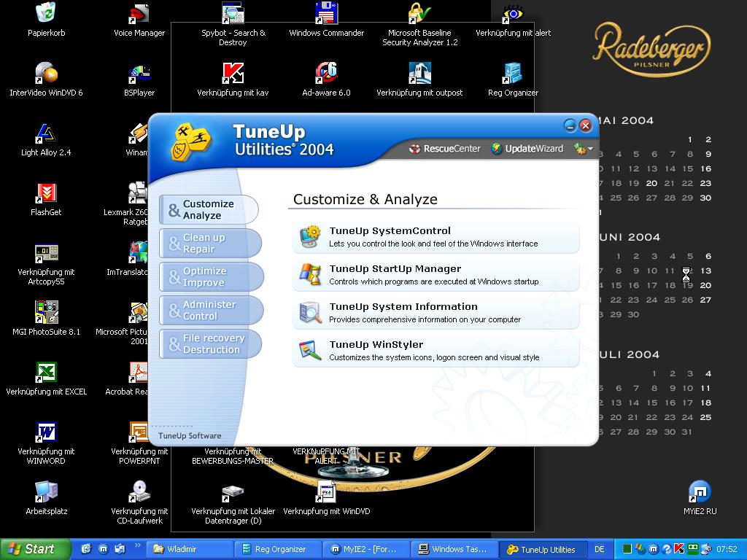Open Verknüpfung mit EXCEL shortcut
747x560 pixels.
(46, 378)
